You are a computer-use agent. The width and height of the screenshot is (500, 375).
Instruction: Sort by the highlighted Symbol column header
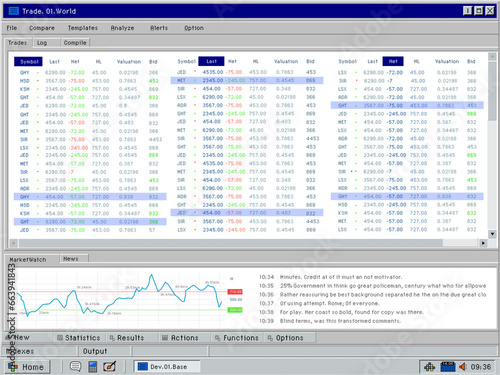point(28,62)
